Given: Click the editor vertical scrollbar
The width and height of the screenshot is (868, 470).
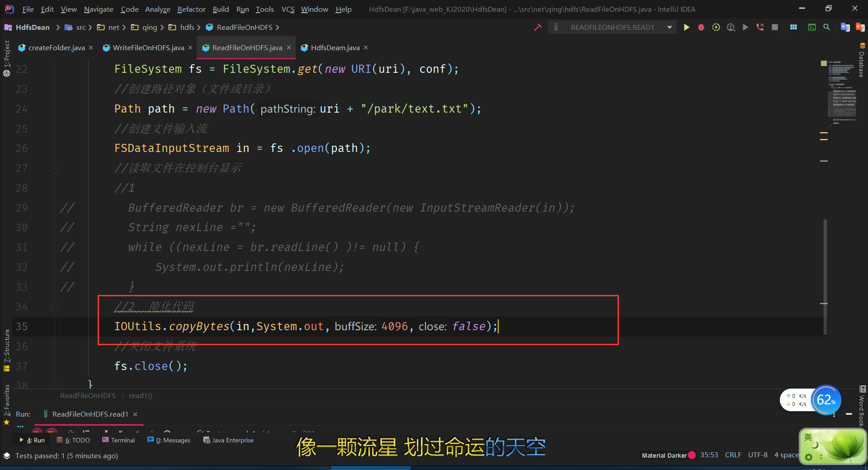Looking at the screenshot, I should click(825, 277).
